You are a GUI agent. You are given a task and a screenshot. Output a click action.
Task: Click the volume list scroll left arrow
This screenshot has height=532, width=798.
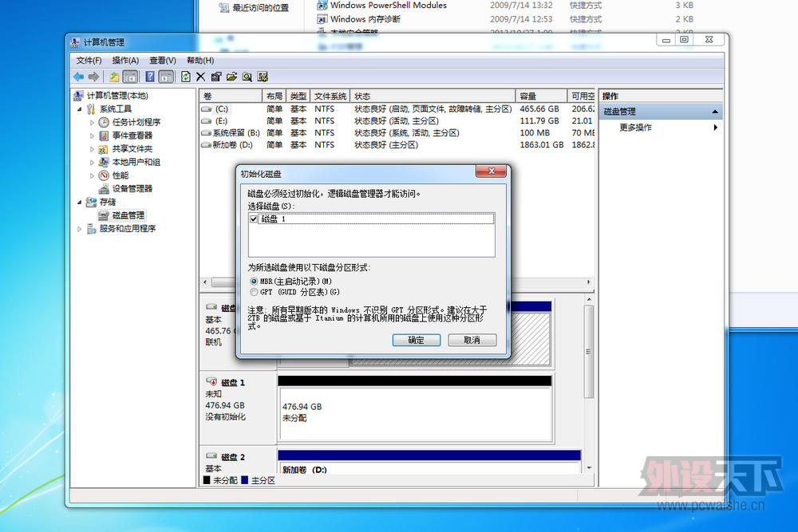[205, 282]
